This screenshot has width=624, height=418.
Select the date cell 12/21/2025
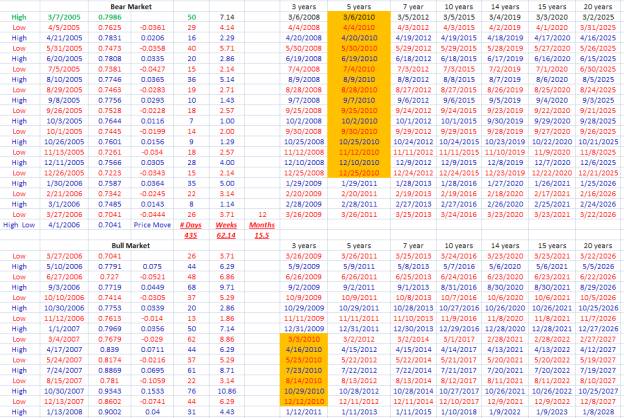599,173
